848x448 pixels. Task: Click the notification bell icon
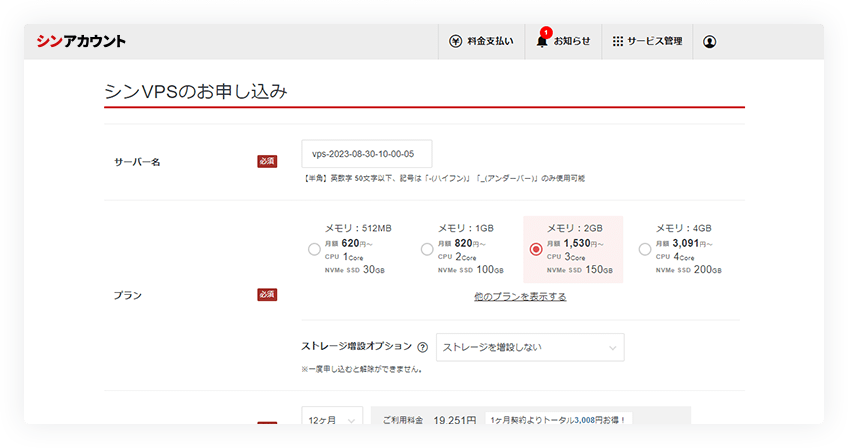coord(541,41)
